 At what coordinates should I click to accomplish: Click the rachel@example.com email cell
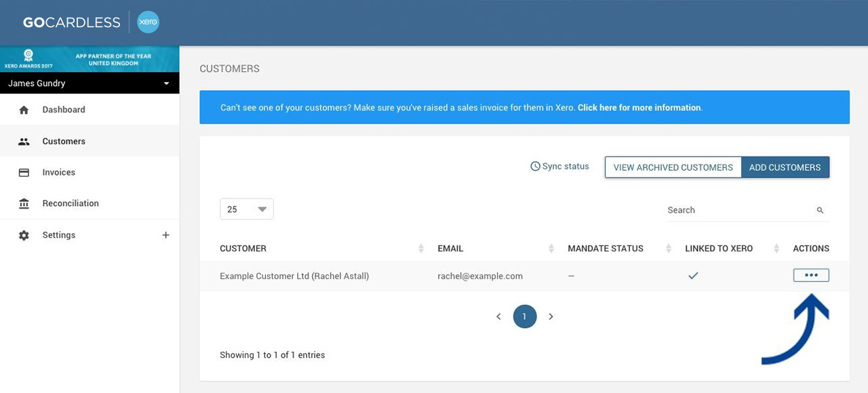[x=480, y=276]
